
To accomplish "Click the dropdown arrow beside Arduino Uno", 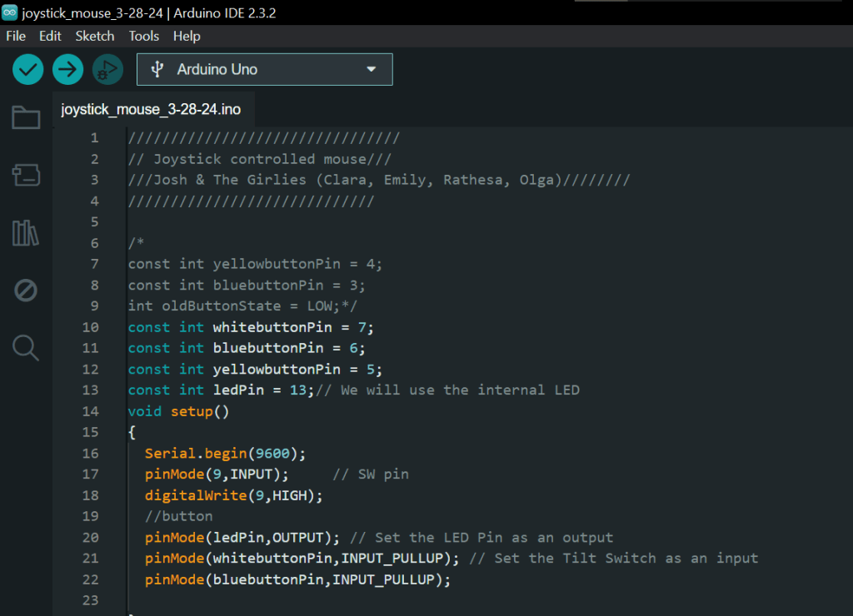I will pos(372,70).
